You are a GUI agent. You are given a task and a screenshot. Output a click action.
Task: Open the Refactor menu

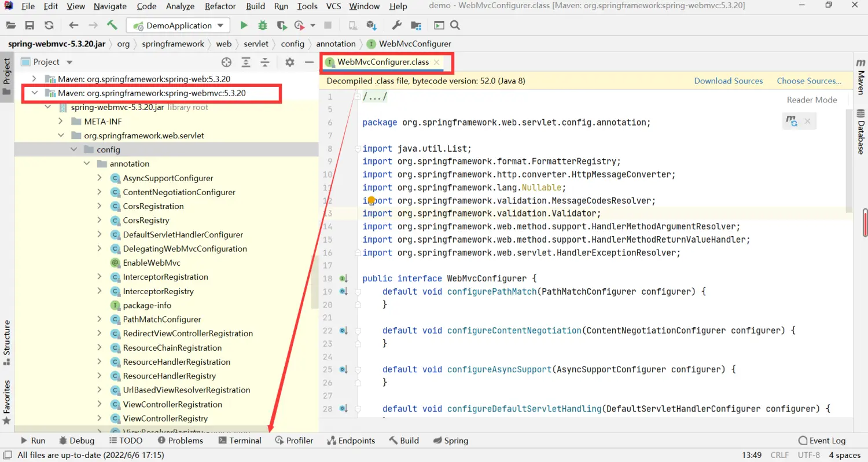click(220, 6)
